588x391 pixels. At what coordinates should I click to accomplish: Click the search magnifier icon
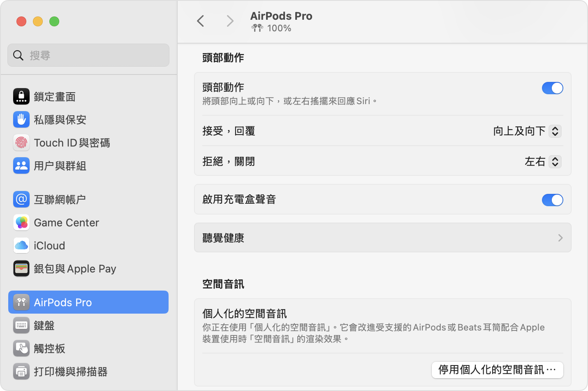pyautogui.click(x=18, y=55)
